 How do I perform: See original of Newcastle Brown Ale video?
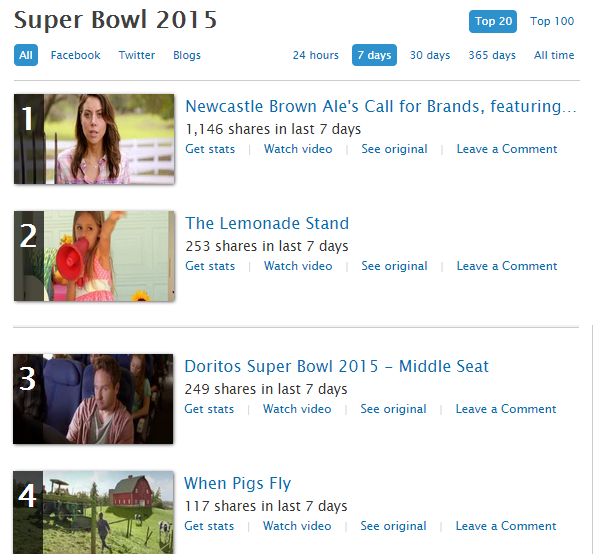point(394,149)
